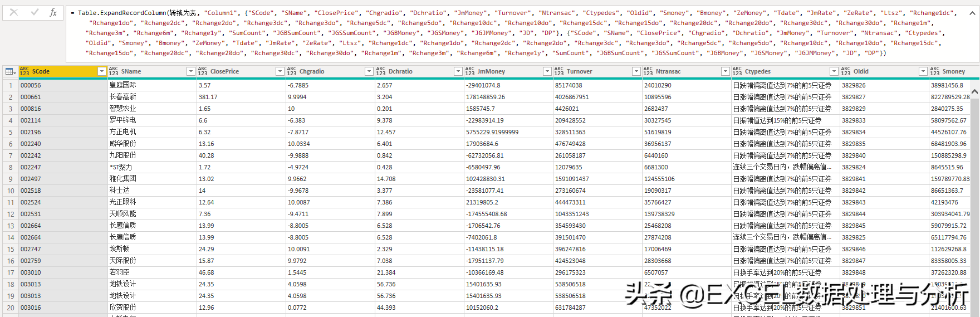Select JmMoney cell 178148859.26

508,97
